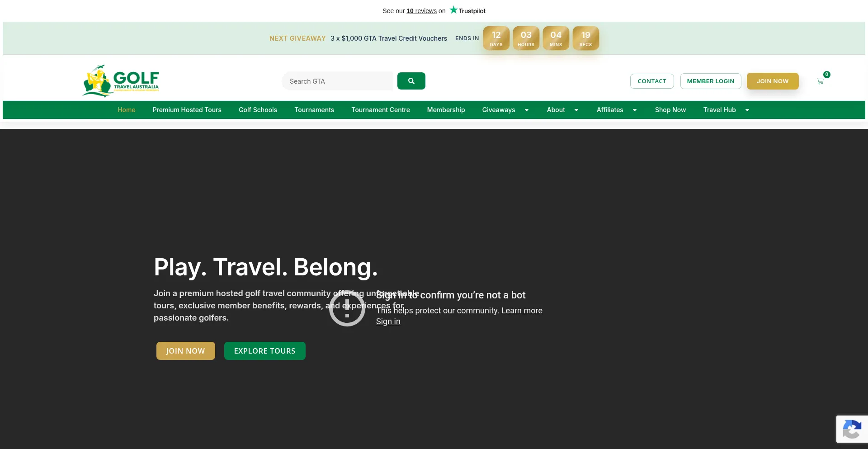Image resolution: width=868 pixels, height=449 pixels.
Task: Open the Travel Hub menu label
Action: click(720, 110)
